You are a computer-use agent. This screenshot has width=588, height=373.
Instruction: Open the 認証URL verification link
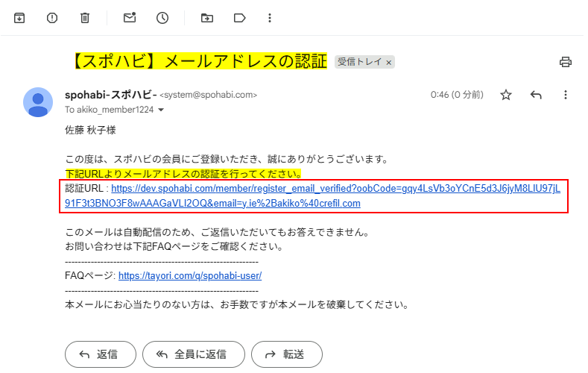click(x=312, y=195)
